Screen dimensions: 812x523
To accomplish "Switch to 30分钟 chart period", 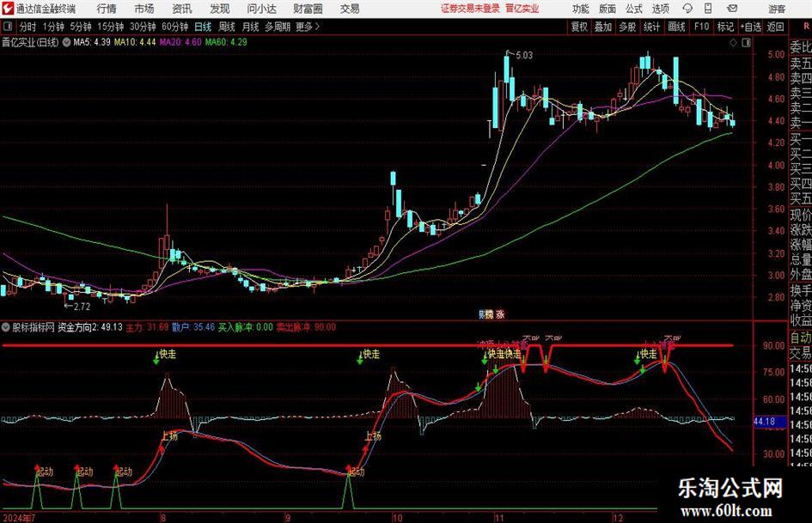I will pyautogui.click(x=143, y=27).
